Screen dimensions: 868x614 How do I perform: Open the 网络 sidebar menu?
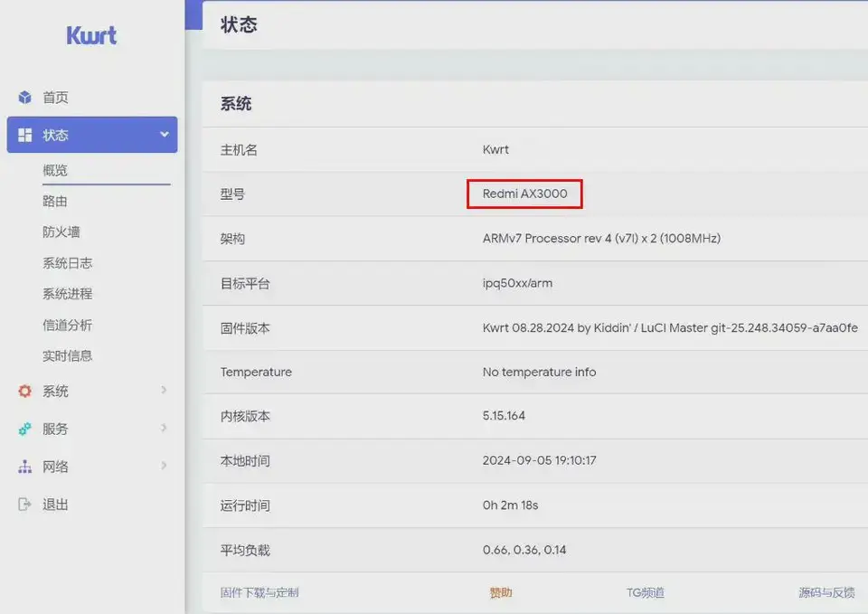[55, 467]
